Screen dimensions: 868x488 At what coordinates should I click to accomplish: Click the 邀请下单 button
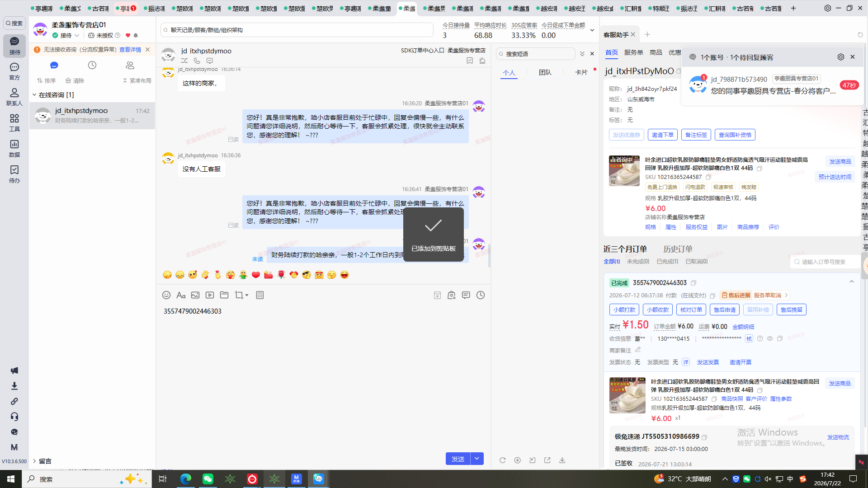663,135
